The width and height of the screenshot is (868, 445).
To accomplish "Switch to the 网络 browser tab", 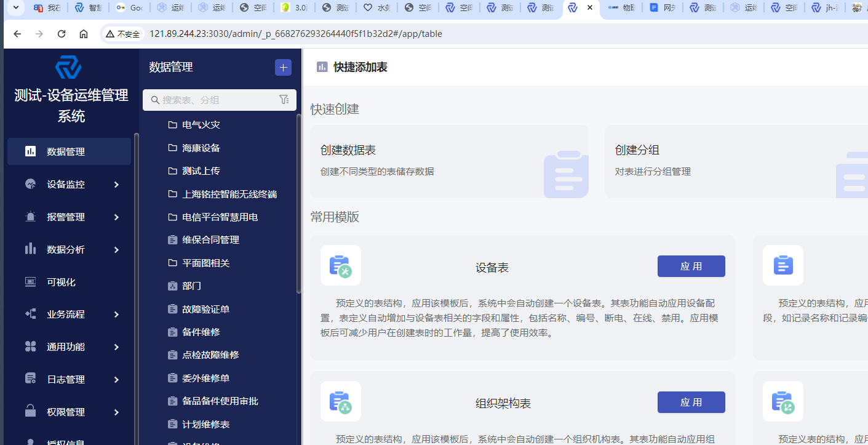I will 664,8.
